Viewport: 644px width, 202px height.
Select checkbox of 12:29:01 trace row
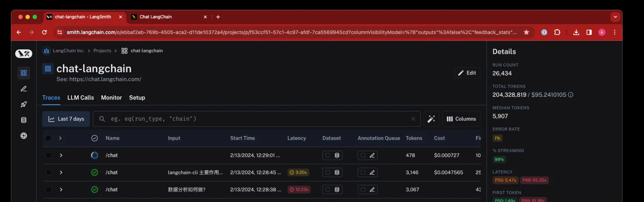pos(49,155)
